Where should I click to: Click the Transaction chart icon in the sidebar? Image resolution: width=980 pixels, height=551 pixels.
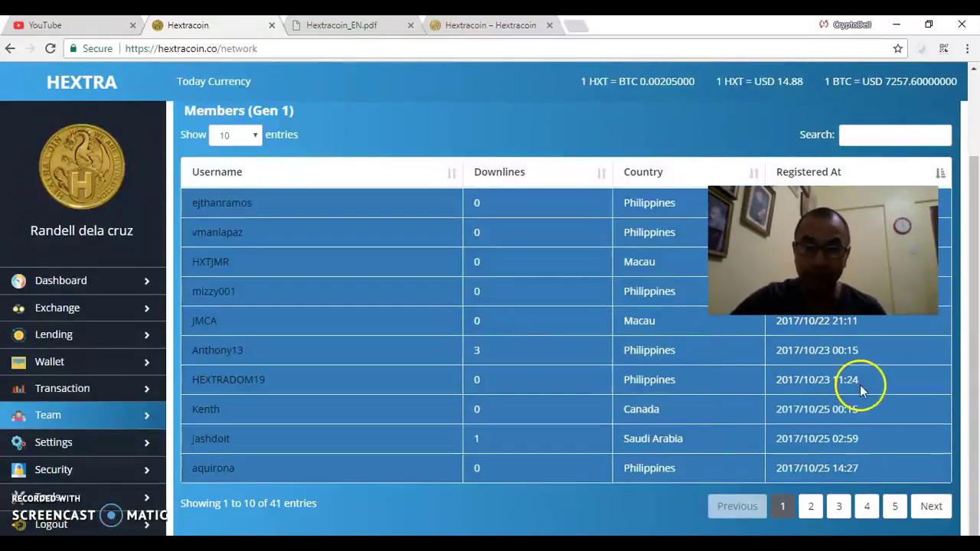pyautogui.click(x=18, y=389)
